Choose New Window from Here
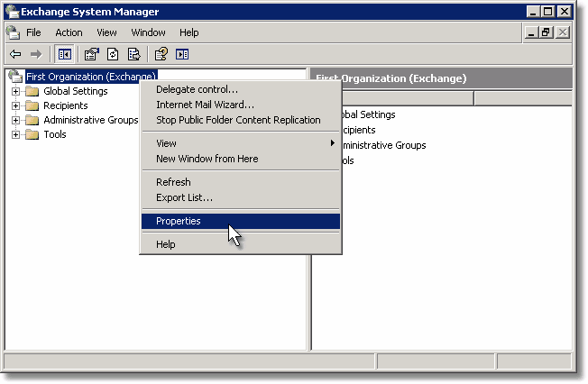588x384 pixels. 241,159
